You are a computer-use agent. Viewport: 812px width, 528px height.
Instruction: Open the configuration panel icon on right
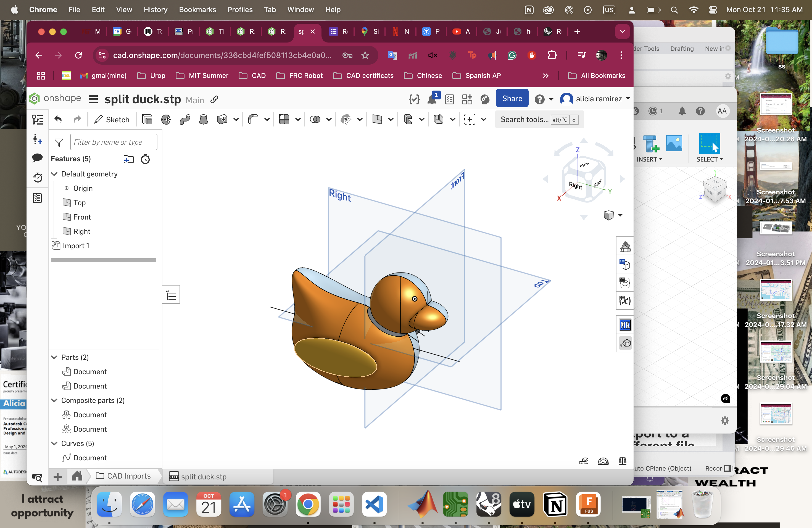[x=625, y=264]
